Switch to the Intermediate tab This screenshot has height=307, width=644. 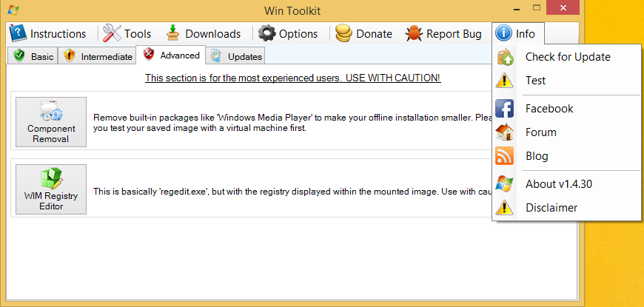point(97,56)
